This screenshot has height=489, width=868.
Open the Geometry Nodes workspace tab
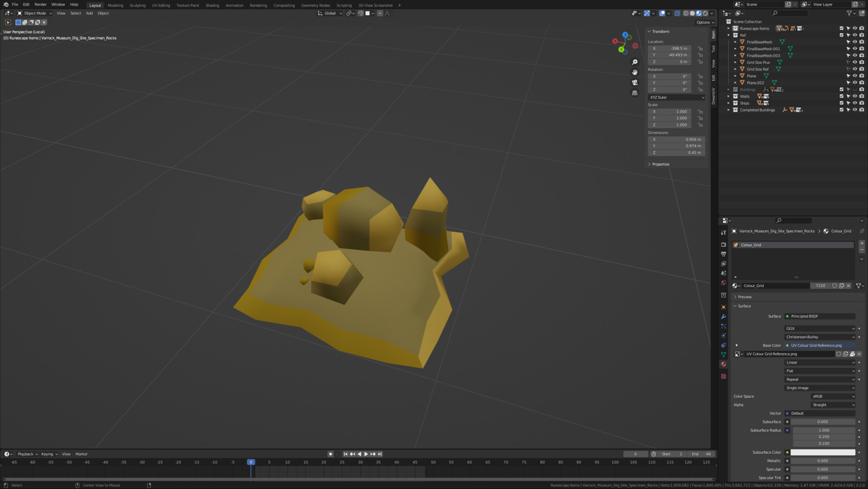pyautogui.click(x=316, y=5)
